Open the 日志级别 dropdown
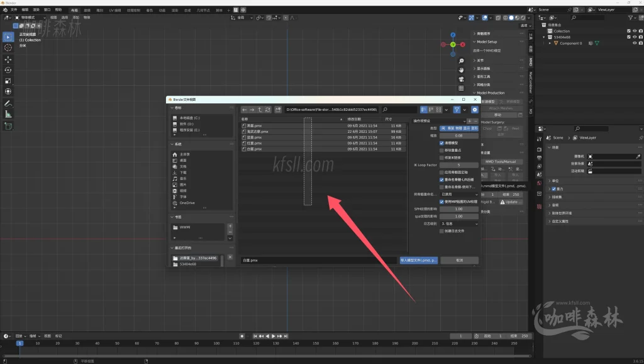644x364 pixels. pyautogui.click(x=459, y=224)
